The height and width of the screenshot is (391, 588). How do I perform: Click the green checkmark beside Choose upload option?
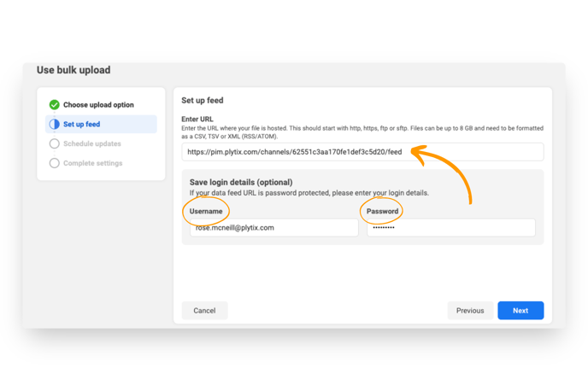(55, 104)
